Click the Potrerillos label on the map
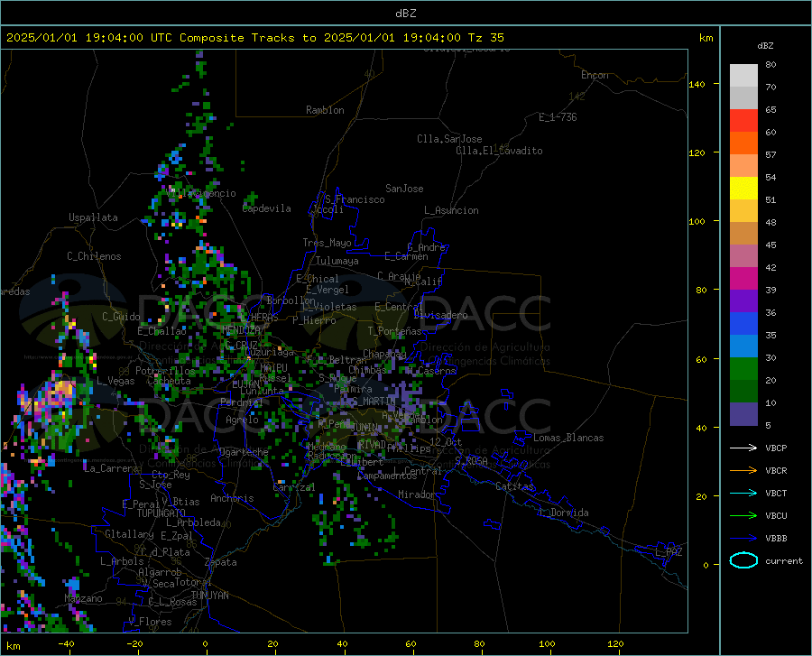 (165, 371)
